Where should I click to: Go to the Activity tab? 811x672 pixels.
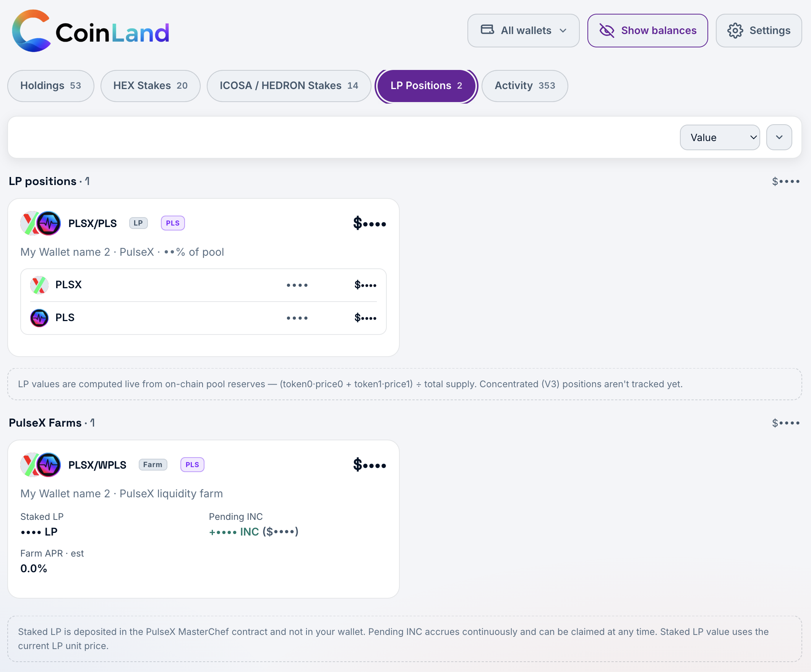[x=525, y=86]
